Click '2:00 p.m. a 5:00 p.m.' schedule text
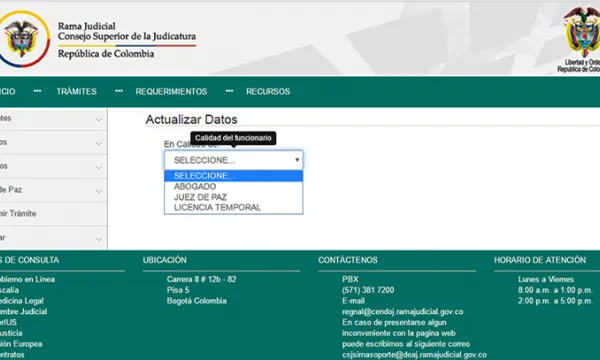 [555, 301]
